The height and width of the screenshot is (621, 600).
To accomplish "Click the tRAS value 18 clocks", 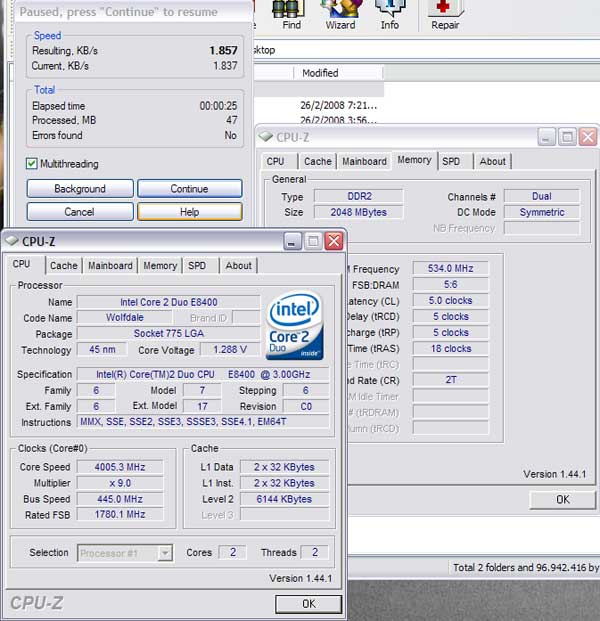I will tap(451, 349).
